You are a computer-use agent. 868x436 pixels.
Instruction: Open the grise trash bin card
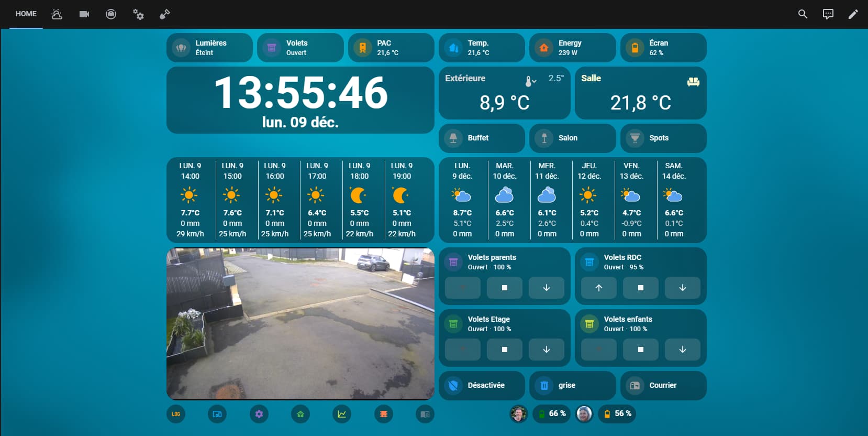[573, 386]
